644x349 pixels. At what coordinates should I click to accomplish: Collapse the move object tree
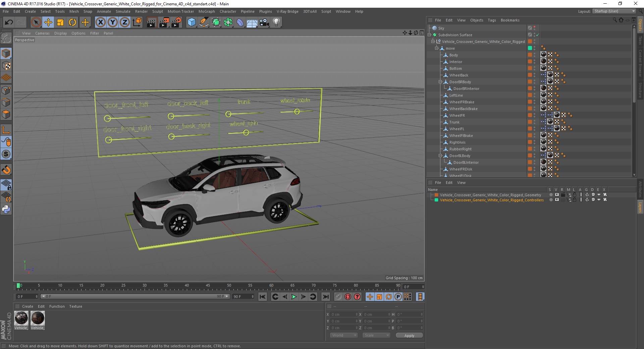pyautogui.click(x=437, y=48)
